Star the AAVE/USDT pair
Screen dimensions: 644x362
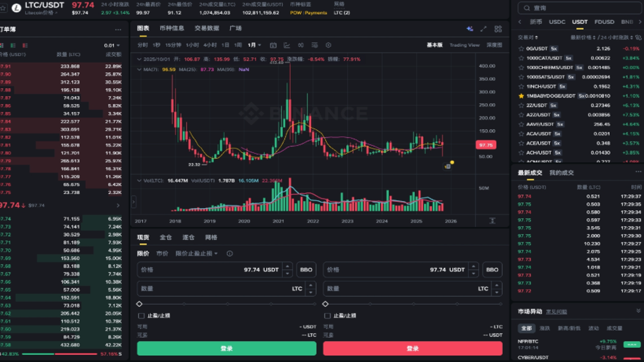pyautogui.click(x=521, y=124)
